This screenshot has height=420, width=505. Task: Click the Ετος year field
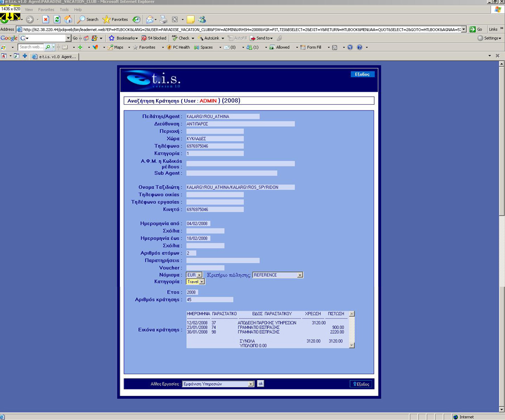click(192, 292)
